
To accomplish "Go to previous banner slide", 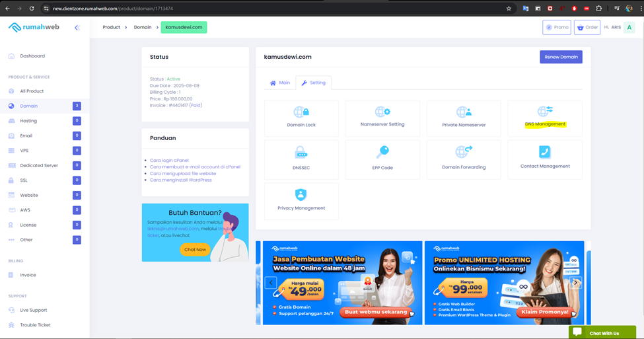I will (271, 283).
